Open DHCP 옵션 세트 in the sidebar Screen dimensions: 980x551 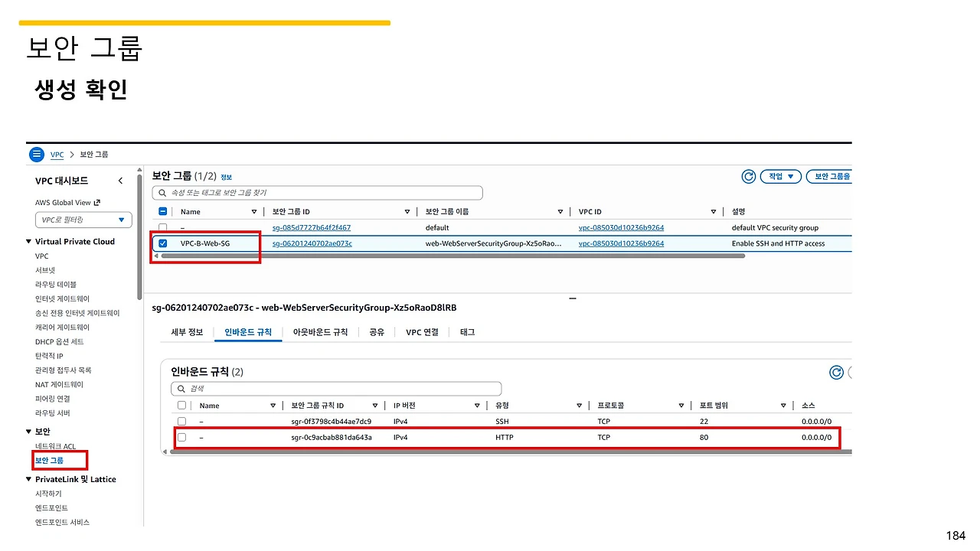tap(60, 342)
